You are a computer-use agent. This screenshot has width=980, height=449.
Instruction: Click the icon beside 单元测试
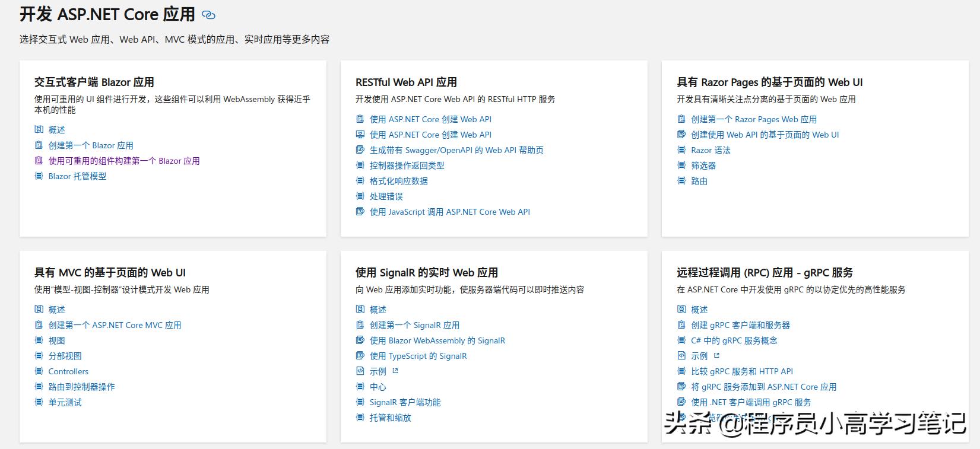pos(39,402)
